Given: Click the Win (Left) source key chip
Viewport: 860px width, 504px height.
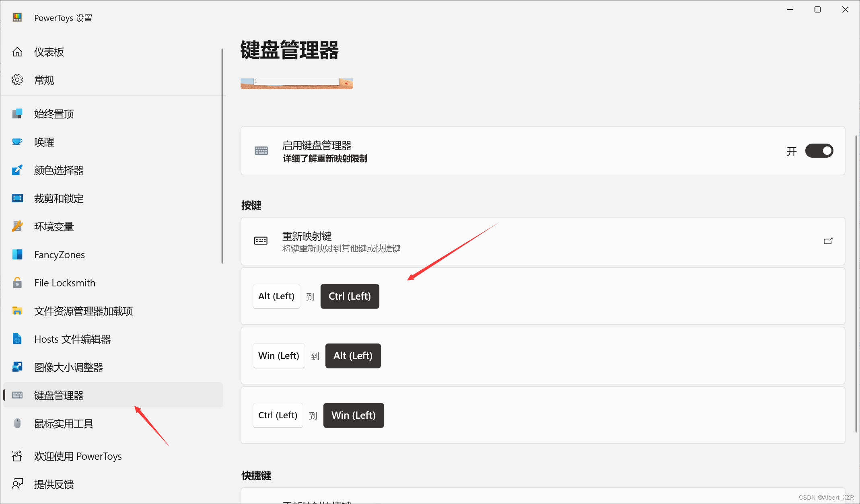Looking at the screenshot, I should pyautogui.click(x=278, y=356).
